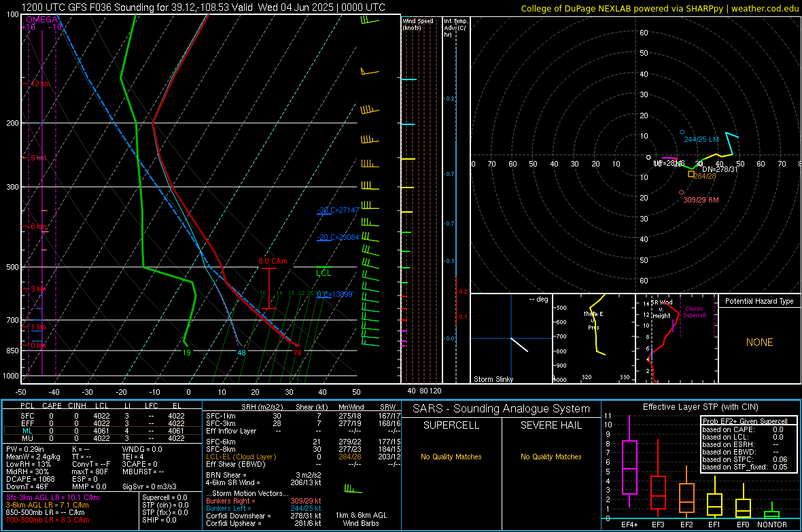Click the 'Storm Slinky' caption
This screenshot has width=802, height=532.
tap(493, 379)
